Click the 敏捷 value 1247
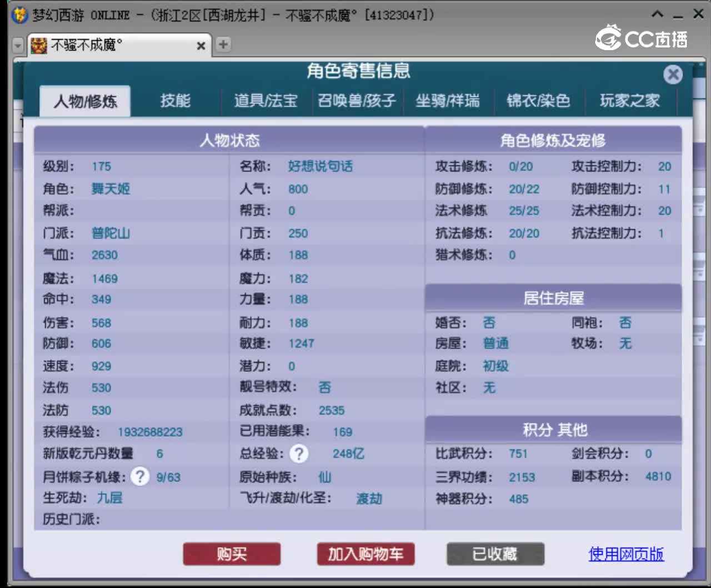Viewport: 711px width, 588px height. [302, 344]
